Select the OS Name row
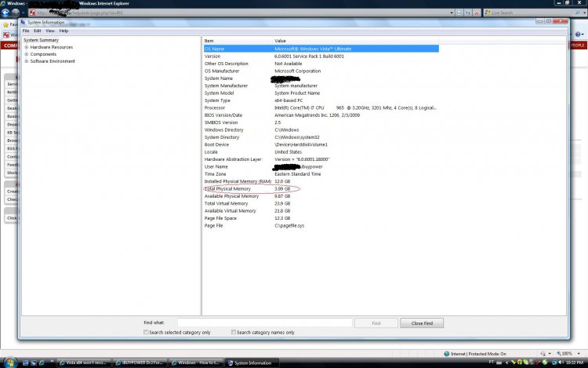Image resolution: width=588 pixels, height=368 pixels. [321, 49]
